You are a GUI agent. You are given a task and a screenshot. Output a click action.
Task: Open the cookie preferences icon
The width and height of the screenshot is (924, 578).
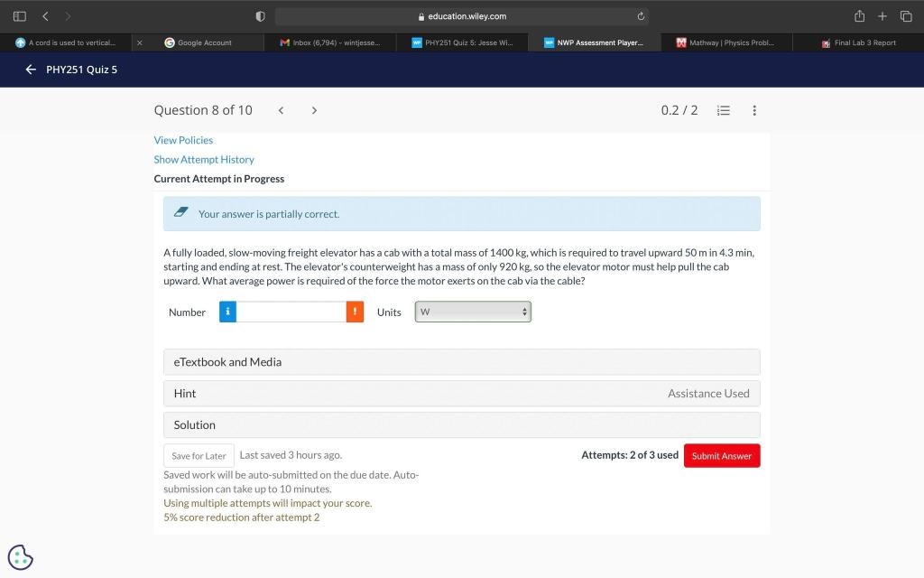point(21,557)
